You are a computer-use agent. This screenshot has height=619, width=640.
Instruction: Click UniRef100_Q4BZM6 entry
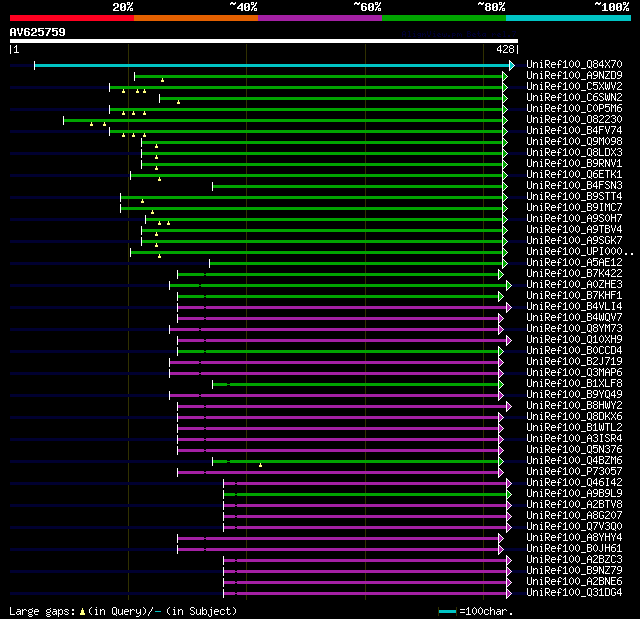574,461
